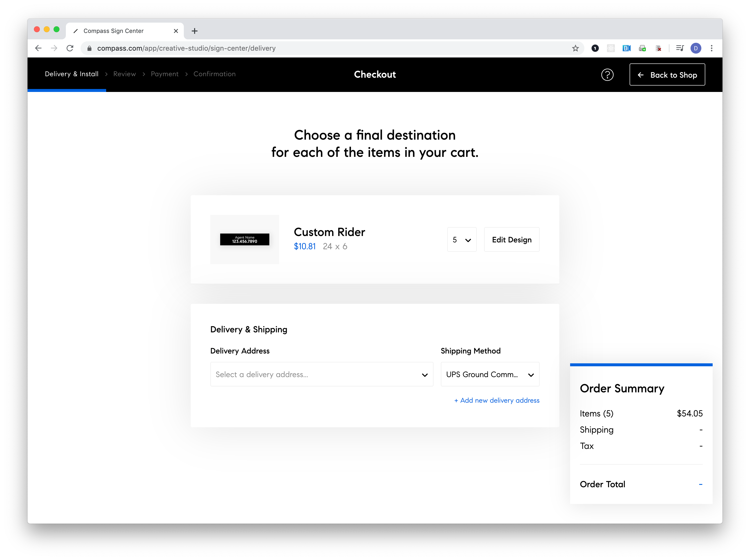Click the Edit Design button

[x=511, y=240]
